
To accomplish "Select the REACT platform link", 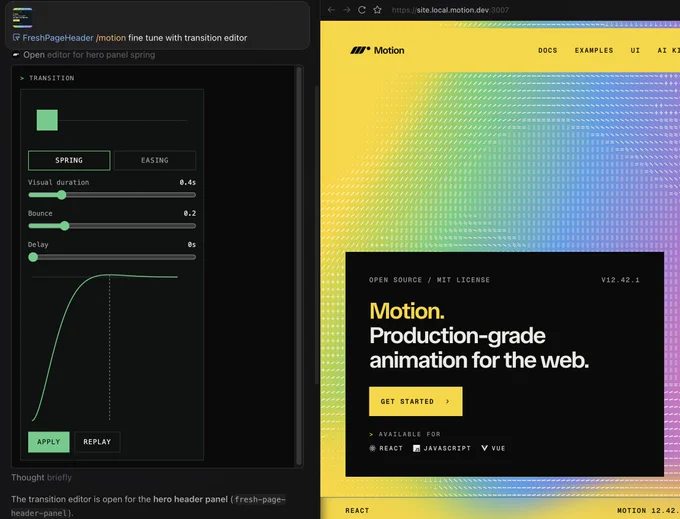I will [386, 448].
